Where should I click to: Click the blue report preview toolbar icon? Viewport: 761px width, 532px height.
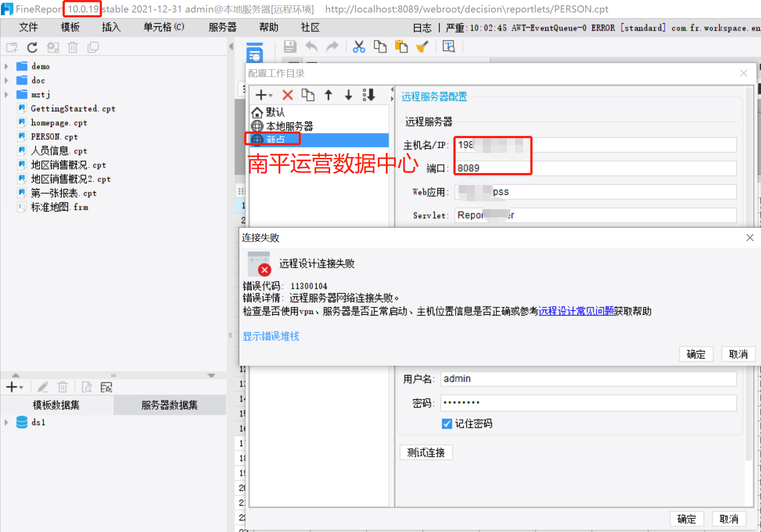(x=255, y=53)
